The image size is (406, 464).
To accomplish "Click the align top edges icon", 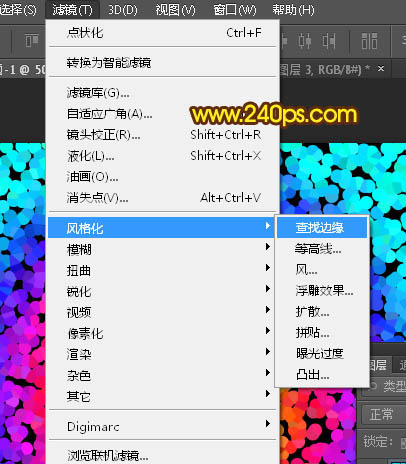I will coord(32,41).
